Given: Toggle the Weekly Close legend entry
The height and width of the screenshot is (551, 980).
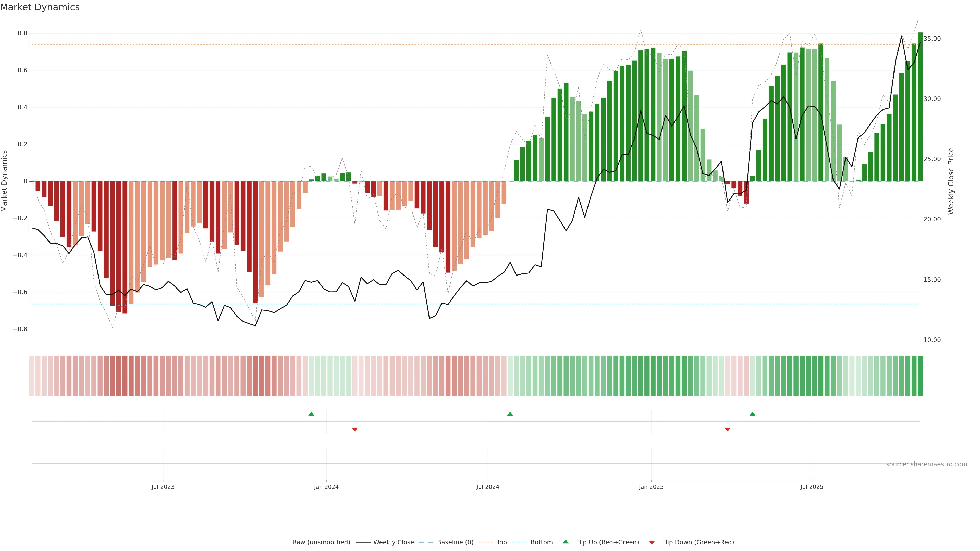Looking at the screenshot, I should tap(393, 542).
